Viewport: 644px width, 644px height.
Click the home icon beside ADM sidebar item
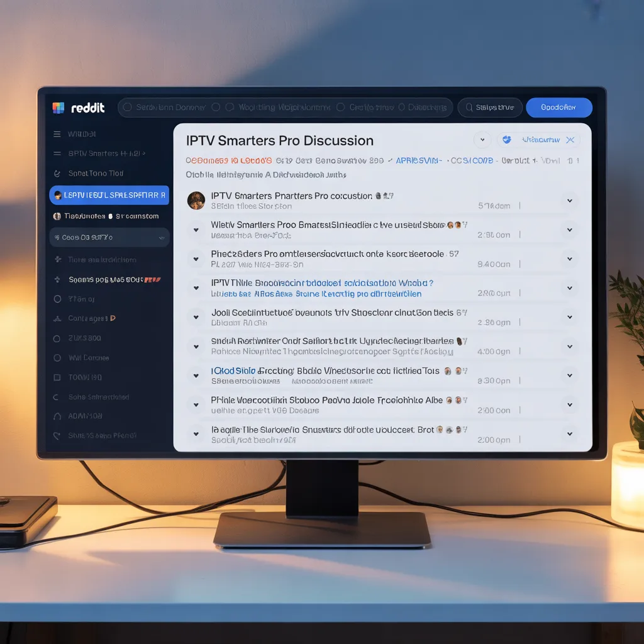(x=57, y=416)
